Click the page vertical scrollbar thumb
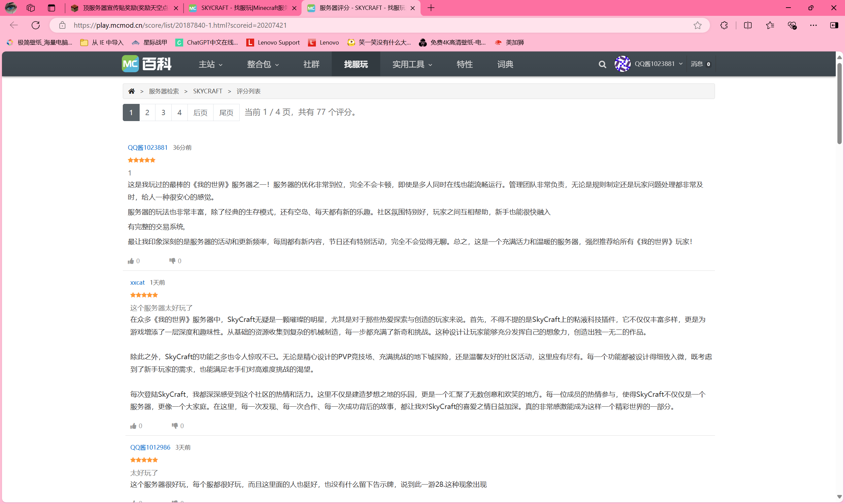 click(x=839, y=103)
